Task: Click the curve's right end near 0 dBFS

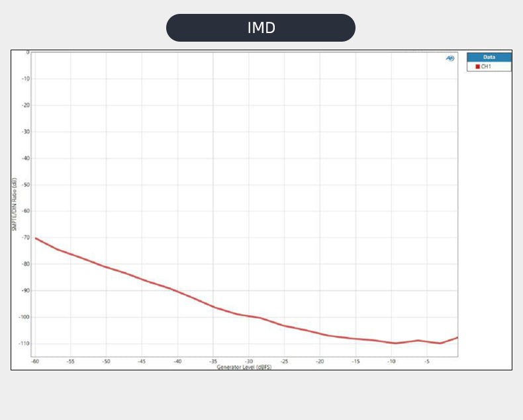Action: 456,338
